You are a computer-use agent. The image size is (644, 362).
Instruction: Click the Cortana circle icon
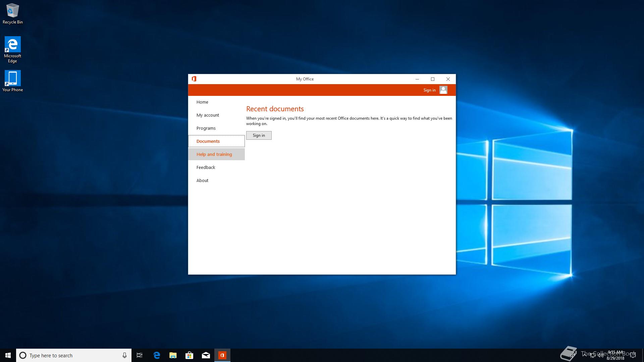(23, 355)
